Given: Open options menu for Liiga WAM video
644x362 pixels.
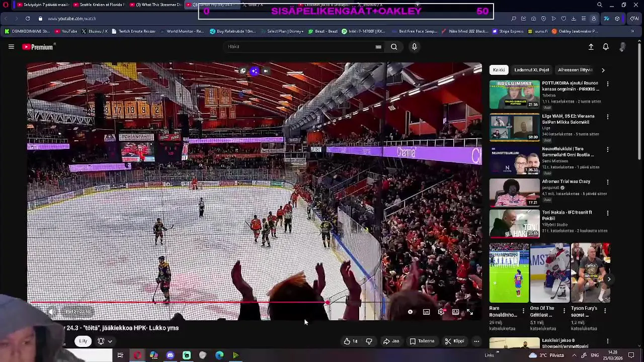Looking at the screenshot, I should point(608,117).
